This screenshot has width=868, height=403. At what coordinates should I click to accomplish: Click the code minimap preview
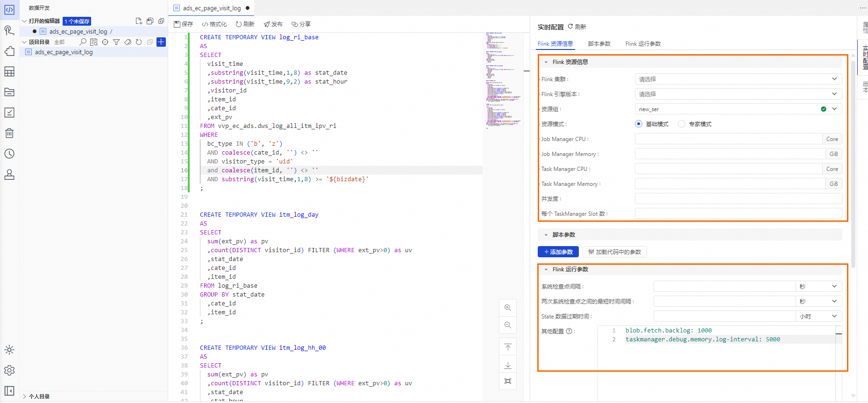[503, 79]
